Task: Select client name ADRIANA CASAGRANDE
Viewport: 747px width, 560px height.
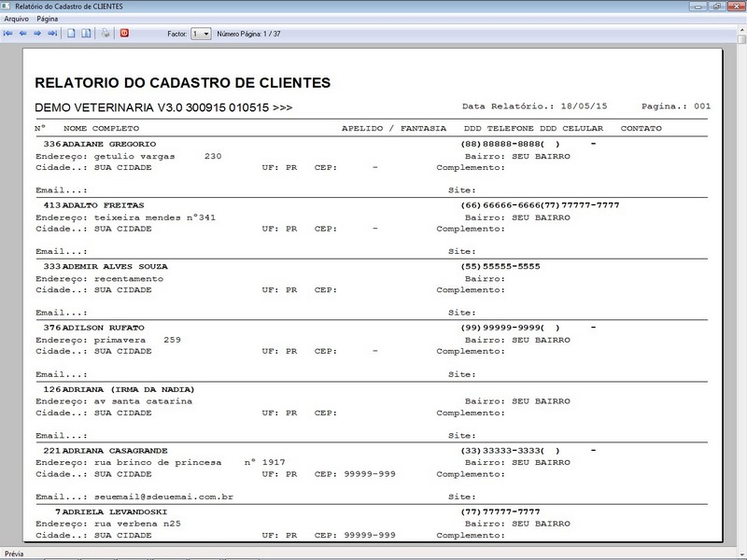Action: 115,451
